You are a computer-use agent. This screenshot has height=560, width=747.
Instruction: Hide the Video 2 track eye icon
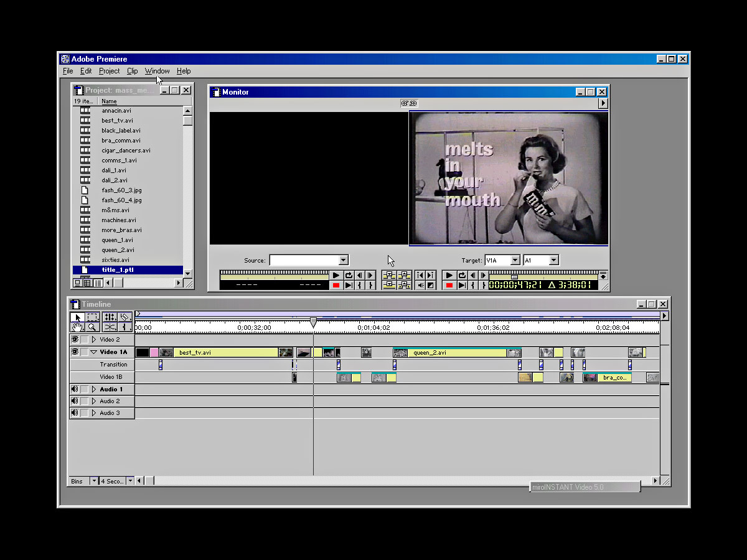75,340
